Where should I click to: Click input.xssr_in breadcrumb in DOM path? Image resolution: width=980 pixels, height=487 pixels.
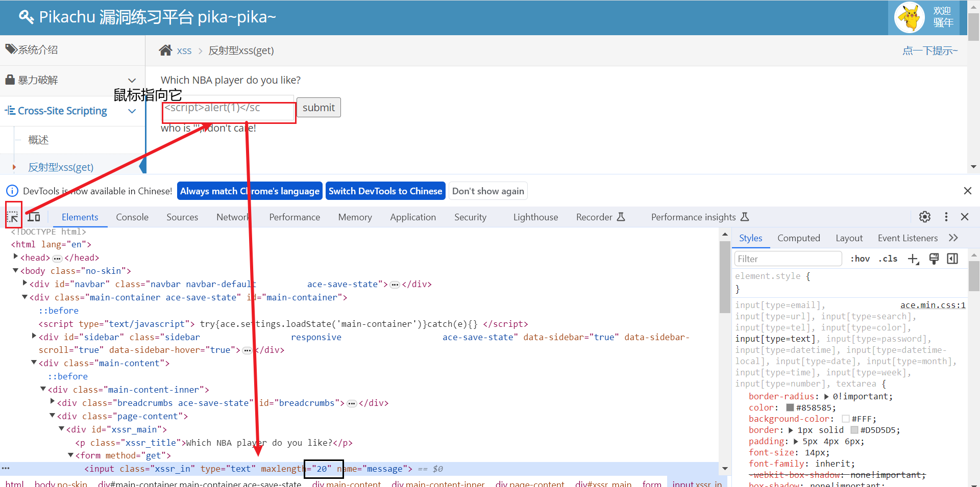(697, 483)
